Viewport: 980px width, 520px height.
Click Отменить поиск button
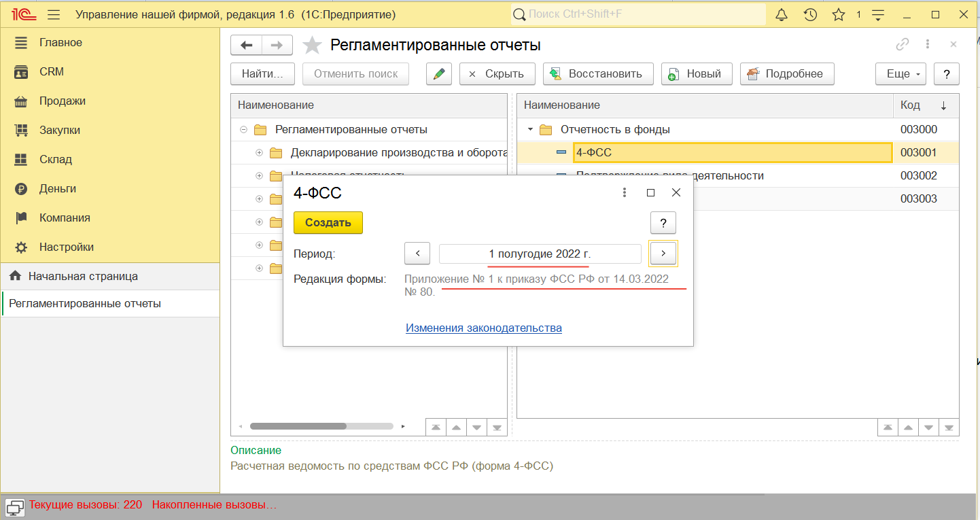tap(356, 74)
